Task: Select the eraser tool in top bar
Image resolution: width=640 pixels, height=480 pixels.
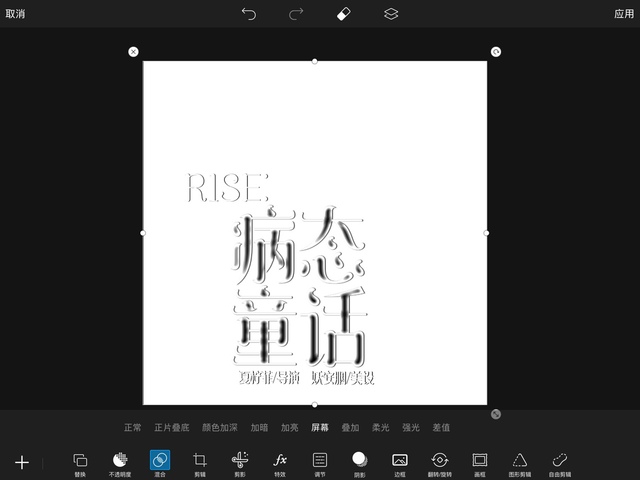Action: (343, 14)
